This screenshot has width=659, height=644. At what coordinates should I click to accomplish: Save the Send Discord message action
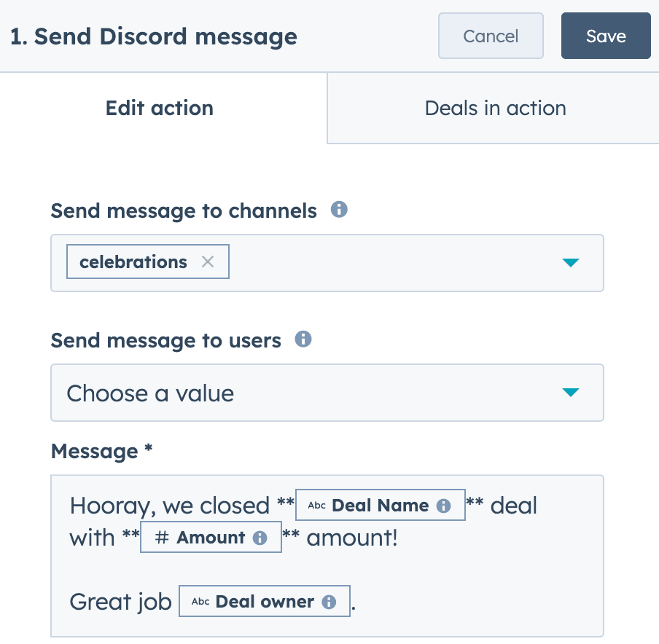click(606, 36)
